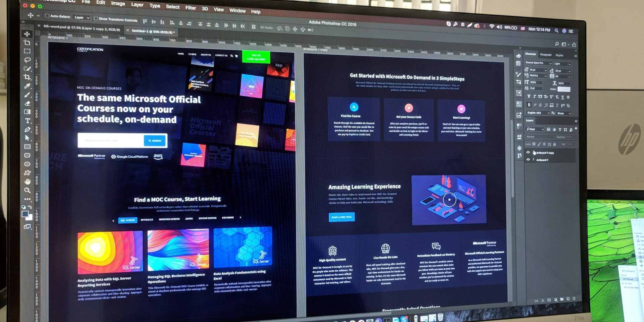Select the Eraser tool

(28, 103)
